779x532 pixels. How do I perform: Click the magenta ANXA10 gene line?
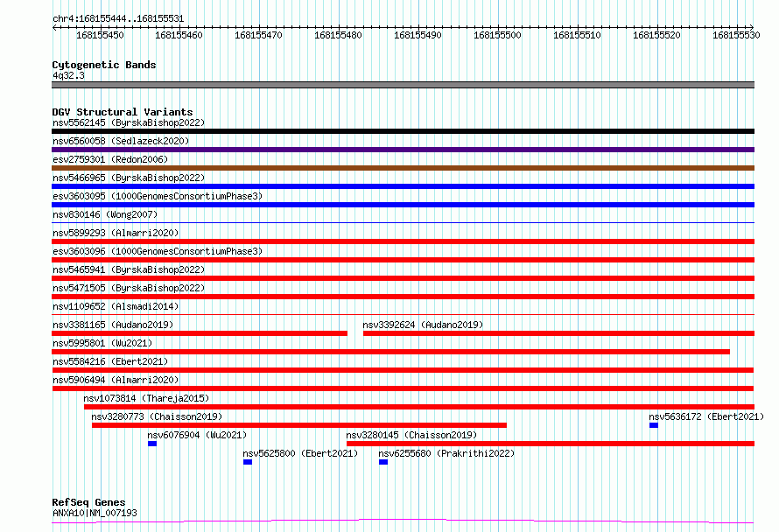[403, 521]
